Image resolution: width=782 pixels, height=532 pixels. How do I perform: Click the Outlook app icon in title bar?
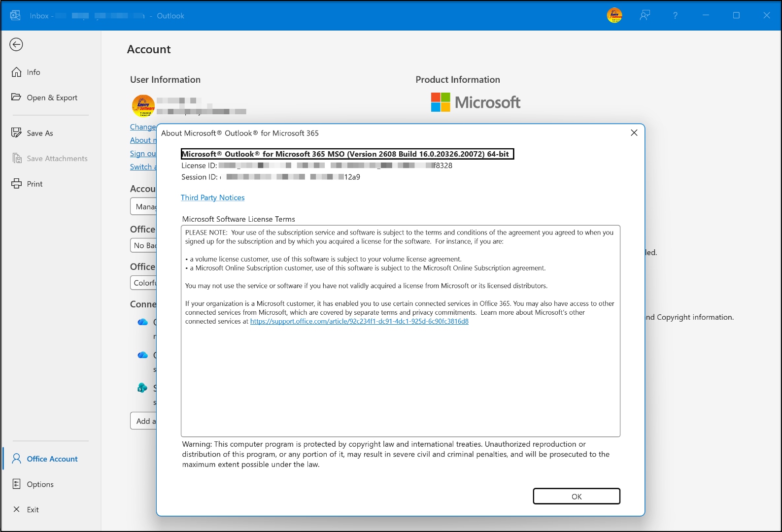pos(15,15)
